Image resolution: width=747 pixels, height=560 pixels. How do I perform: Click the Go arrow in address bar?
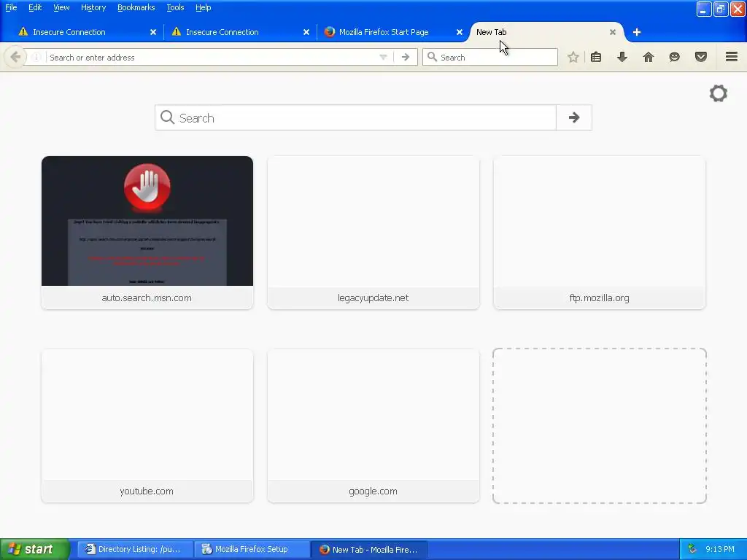coord(406,57)
